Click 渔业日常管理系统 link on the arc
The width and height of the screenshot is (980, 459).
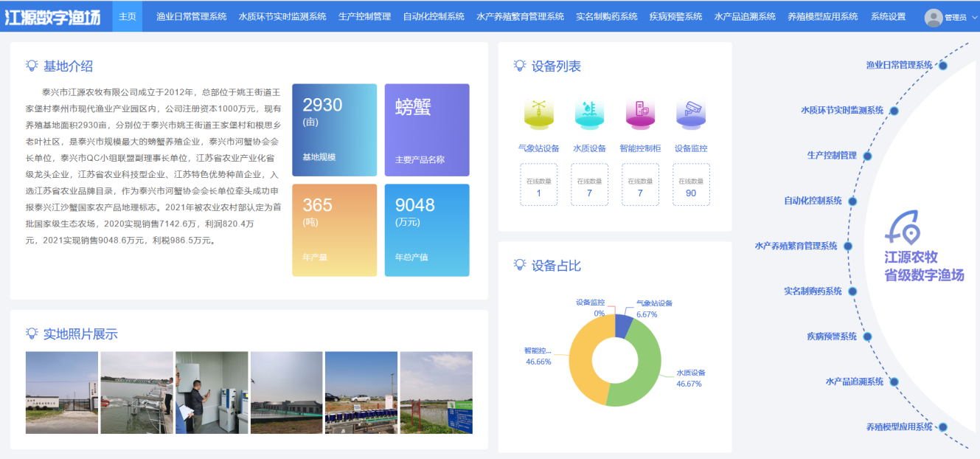899,65
